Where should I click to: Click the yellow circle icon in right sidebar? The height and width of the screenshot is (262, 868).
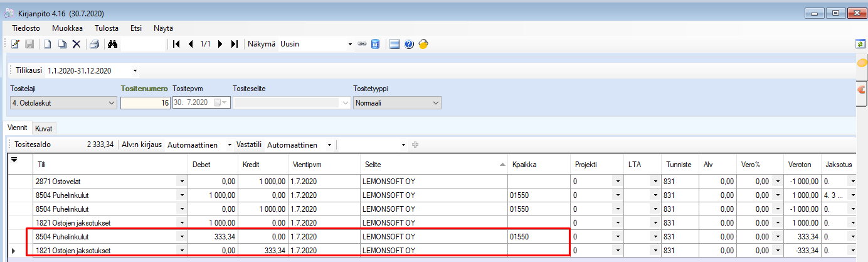[862, 63]
